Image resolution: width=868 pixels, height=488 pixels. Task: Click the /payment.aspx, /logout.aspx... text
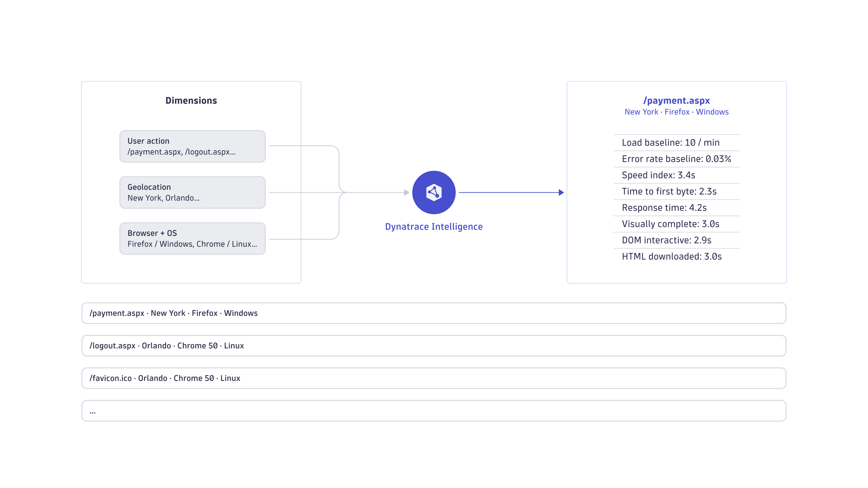181,152
